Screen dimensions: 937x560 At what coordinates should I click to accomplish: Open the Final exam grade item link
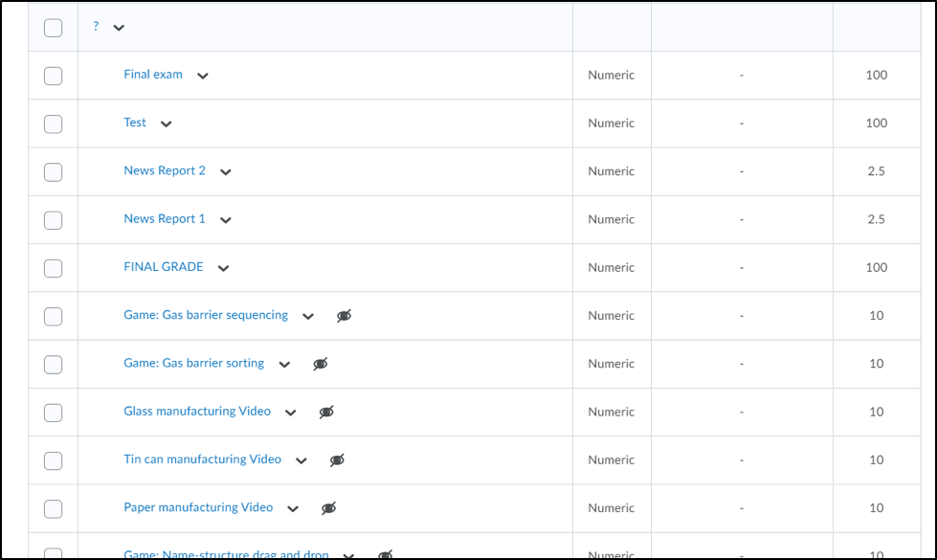(153, 75)
